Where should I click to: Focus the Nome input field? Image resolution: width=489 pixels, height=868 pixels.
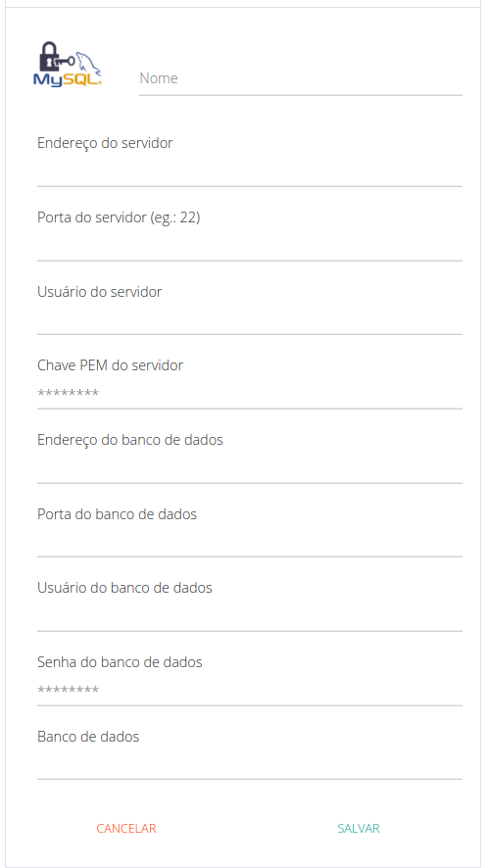(x=300, y=78)
